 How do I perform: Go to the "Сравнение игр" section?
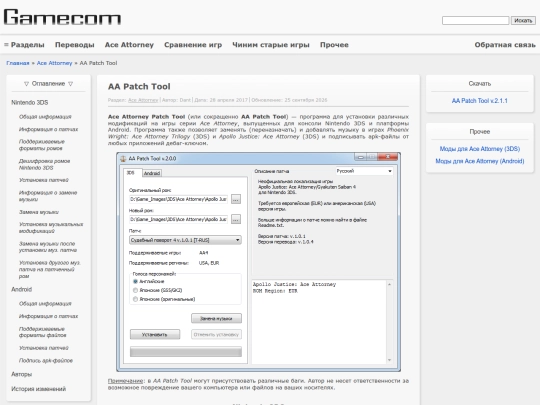click(x=193, y=45)
